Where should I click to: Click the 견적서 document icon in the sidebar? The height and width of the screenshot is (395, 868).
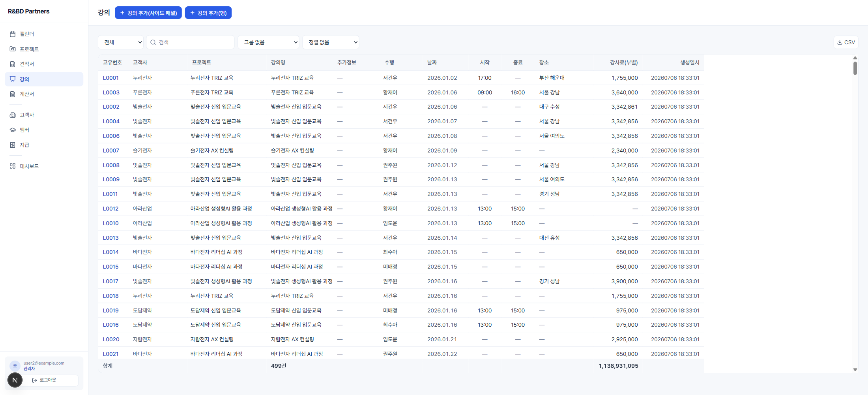[13, 64]
